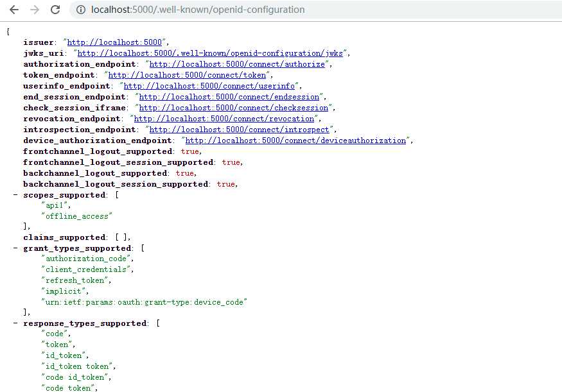Open the connect/introspect link
Screen dimensions: 562x392
coord(239,130)
